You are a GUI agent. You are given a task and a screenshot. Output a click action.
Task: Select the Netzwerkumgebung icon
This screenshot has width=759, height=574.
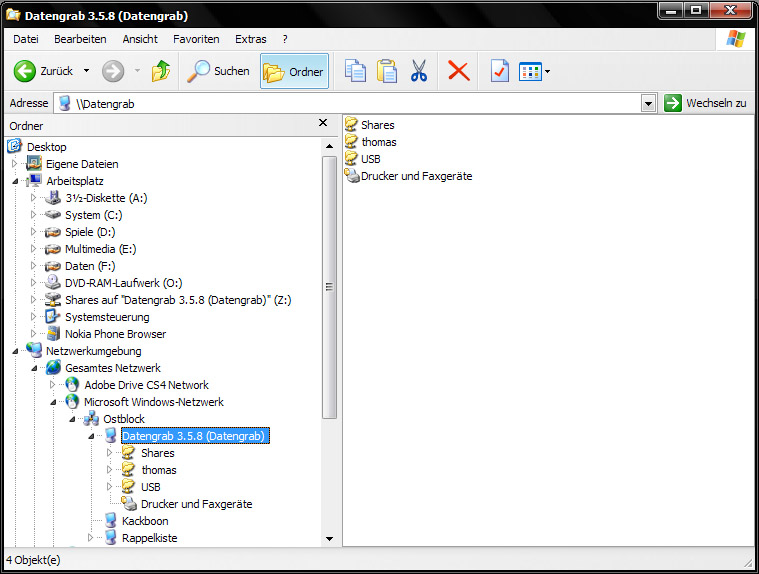(34, 350)
